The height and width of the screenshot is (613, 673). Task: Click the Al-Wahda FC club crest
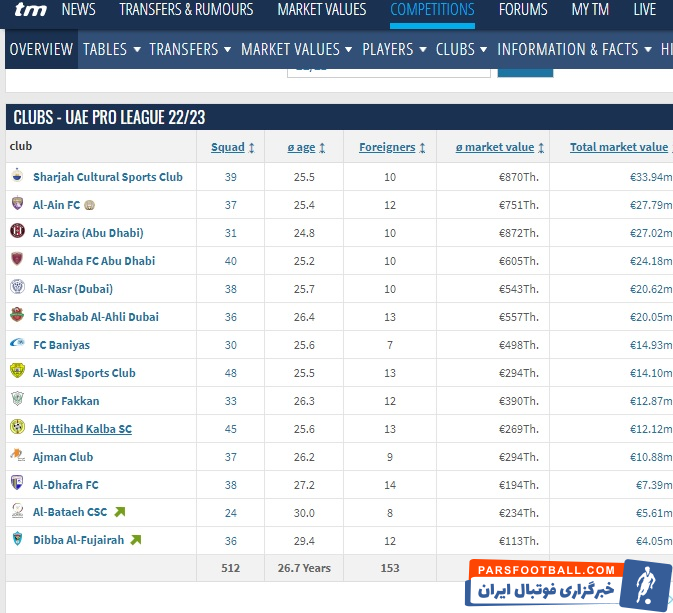(17, 261)
